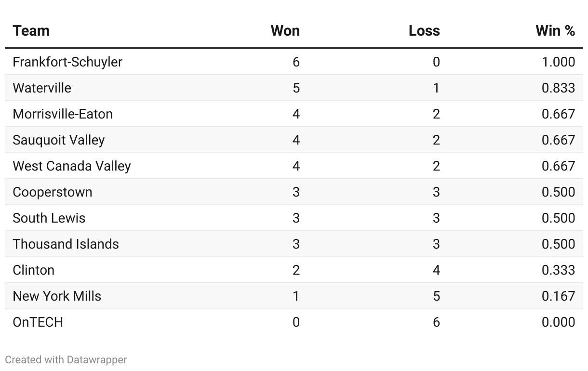Click the Team column header

tap(31, 31)
